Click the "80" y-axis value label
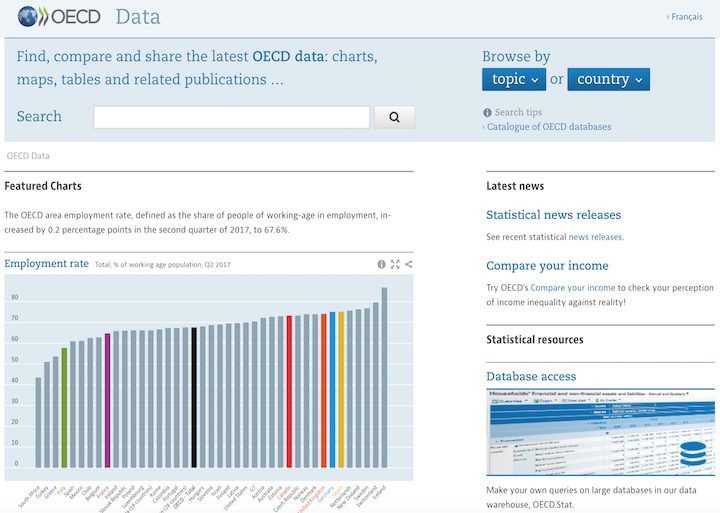720x513 pixels. pyautogui.click(x=15, y=297)
